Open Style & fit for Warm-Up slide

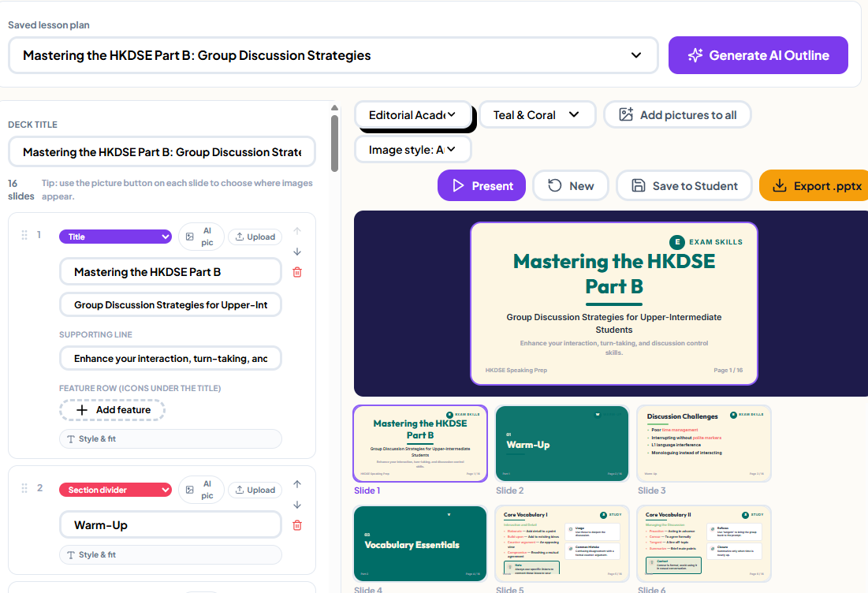[170, 554]
